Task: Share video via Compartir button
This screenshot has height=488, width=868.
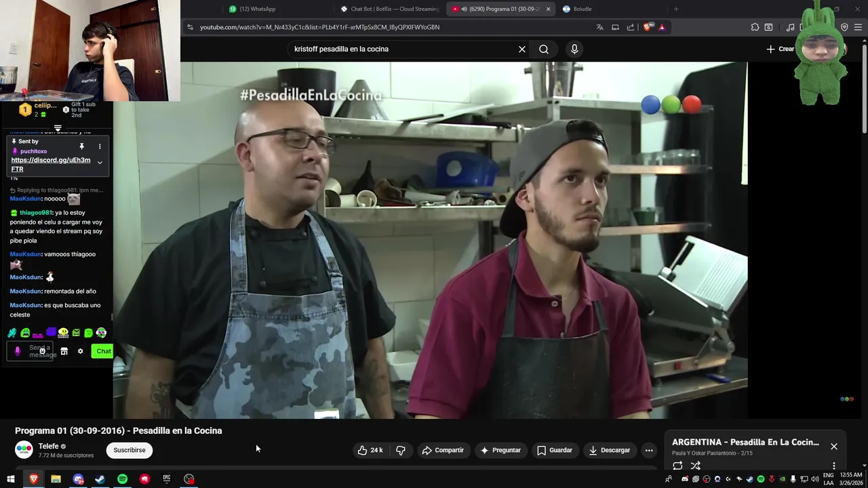Action: pyautogui.click(x=443, y=450)
